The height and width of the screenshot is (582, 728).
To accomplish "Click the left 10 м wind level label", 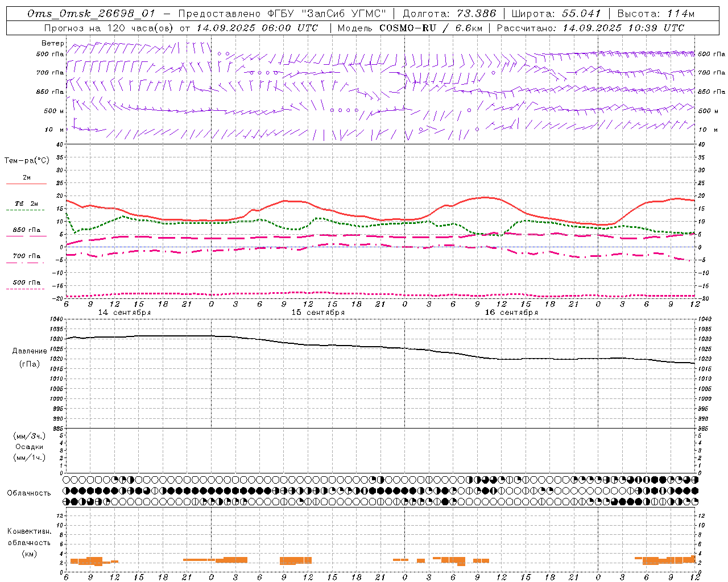I will 55,130.
